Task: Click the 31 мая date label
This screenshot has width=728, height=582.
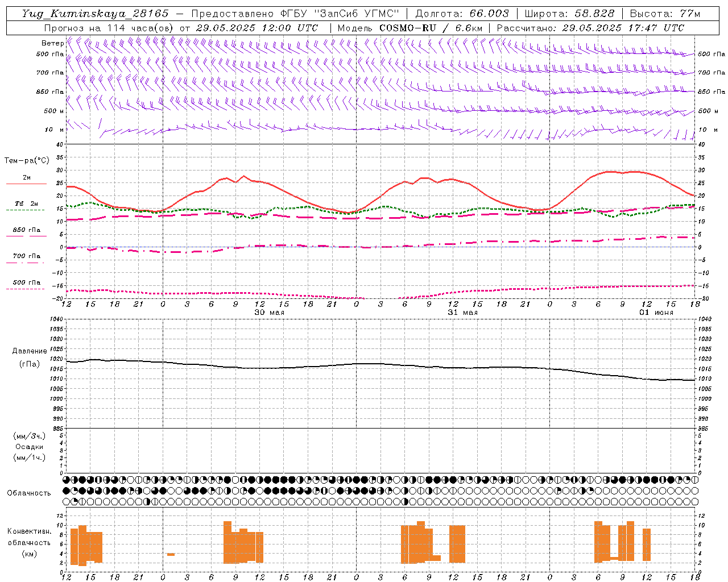Action: [x=463, y=313]
